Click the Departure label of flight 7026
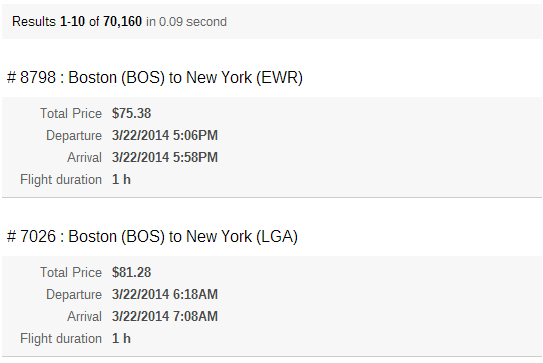The width and height of the screenshot is (543, 363). click(x=74, y=294)
